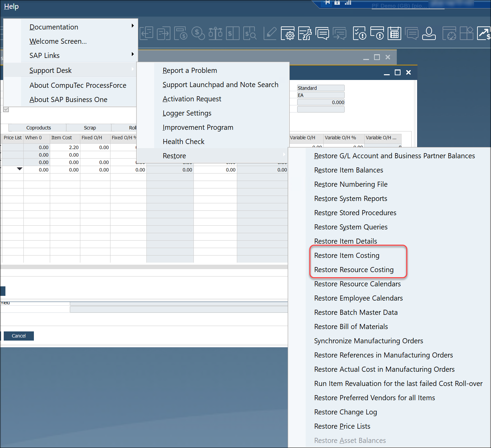Open the document settings gear icon

click(x=288, y=33)
